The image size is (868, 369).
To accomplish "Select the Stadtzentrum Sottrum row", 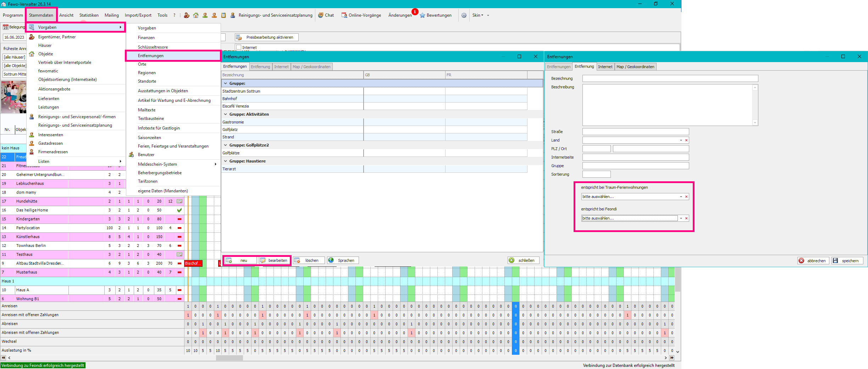I will 374,91.
